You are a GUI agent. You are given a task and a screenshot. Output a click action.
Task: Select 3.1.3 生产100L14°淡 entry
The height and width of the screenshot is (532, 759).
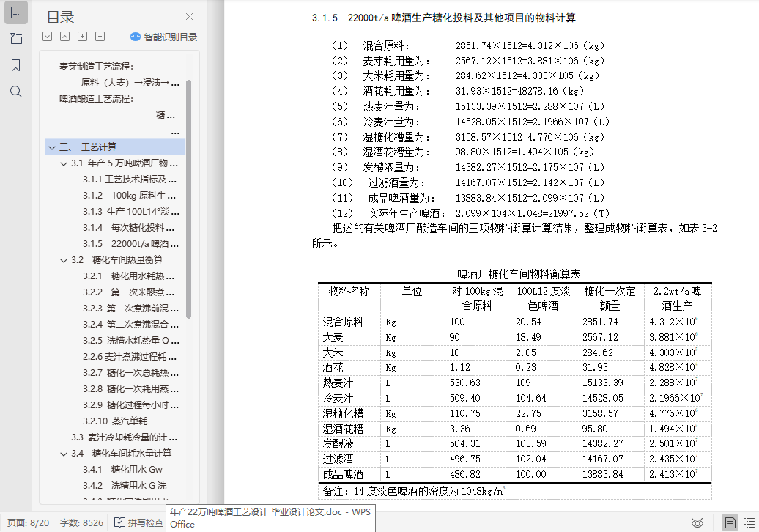pyautogui.click(x=130, y=212)
